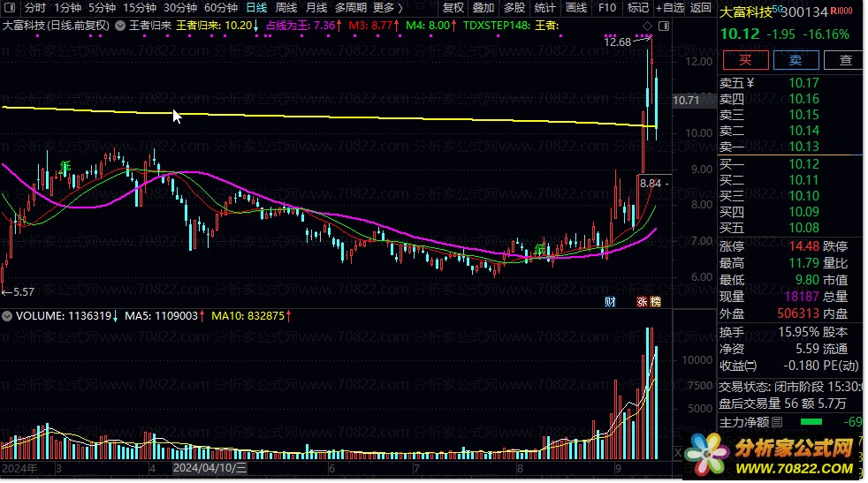Add stock via +自选 button
The image size is (868, 483).
click(670, 8)
